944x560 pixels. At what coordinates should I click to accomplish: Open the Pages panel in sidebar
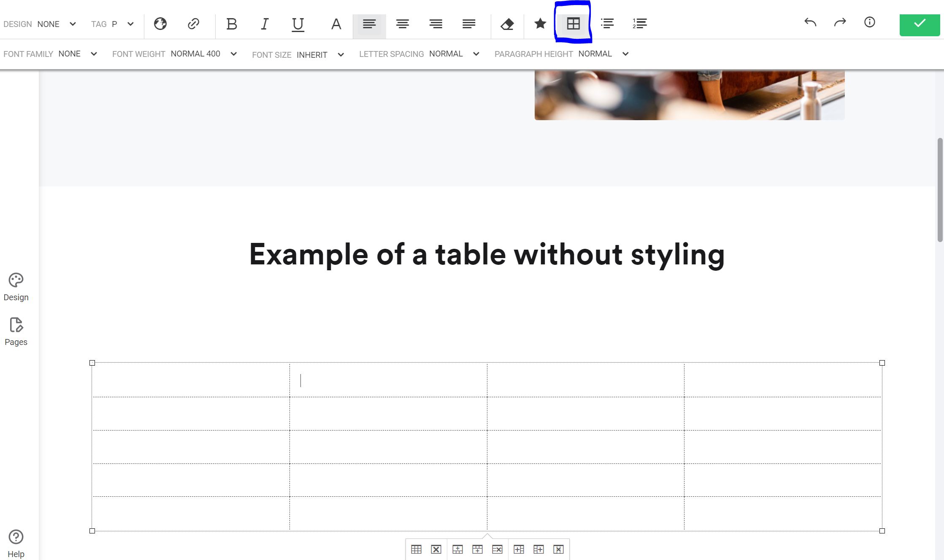click(16, 332)
